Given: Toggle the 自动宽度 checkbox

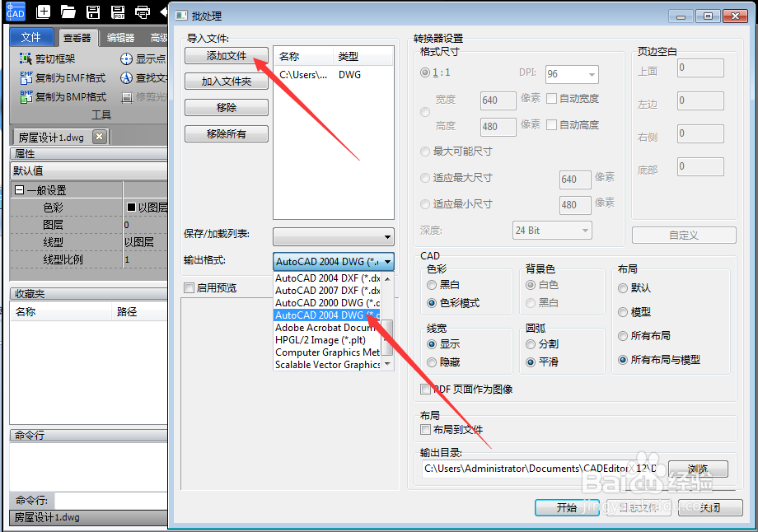Looking at the screenshot, I should 551,99.
